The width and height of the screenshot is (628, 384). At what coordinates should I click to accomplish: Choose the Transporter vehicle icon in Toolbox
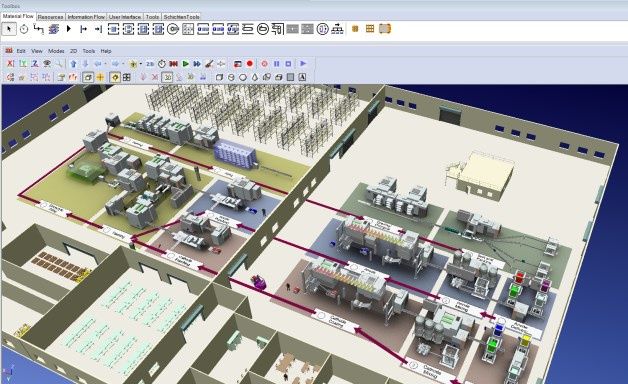[x=384, y=29]
